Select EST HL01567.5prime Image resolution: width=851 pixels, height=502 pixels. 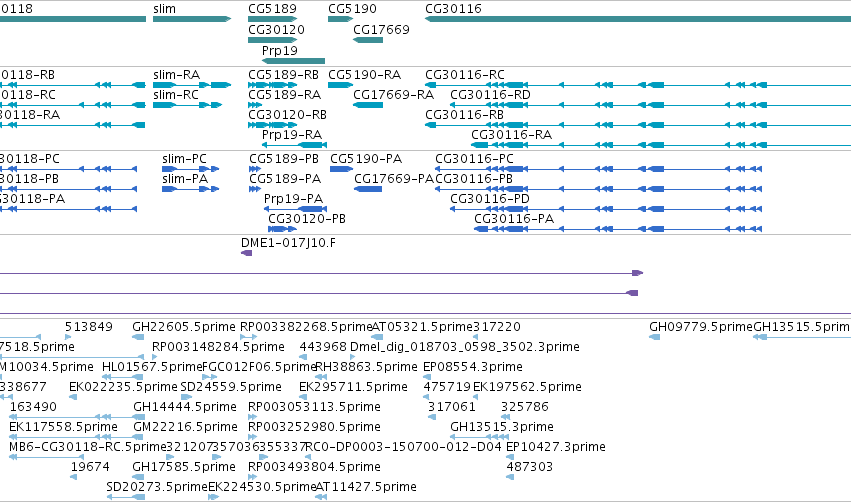coord(152,367)
